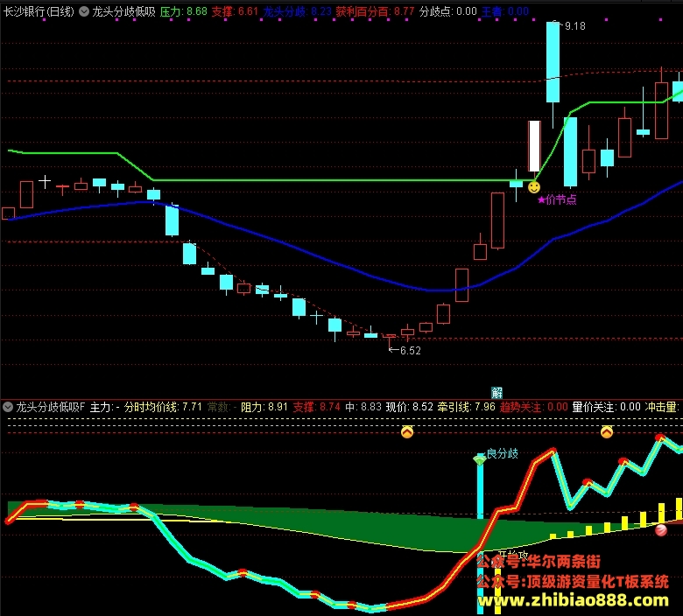Click the 主力: - value
Image resolution: width=683 pixels, height=616 pixels.
point(104,408)
